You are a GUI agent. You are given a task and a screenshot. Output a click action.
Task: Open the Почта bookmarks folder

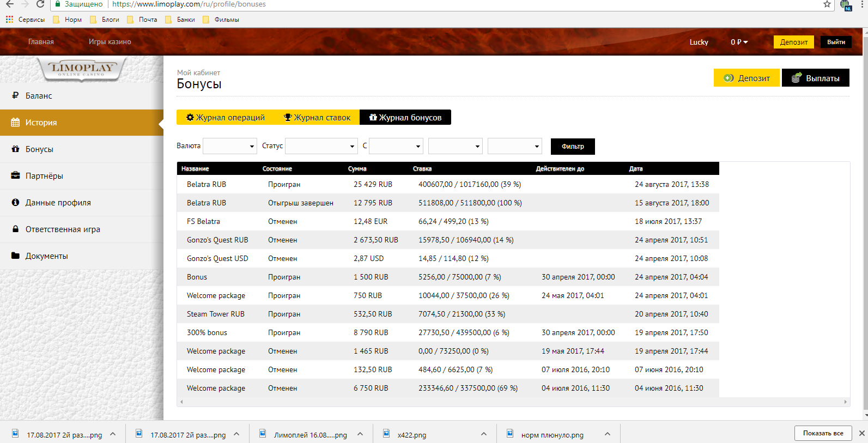coord(142,19)
